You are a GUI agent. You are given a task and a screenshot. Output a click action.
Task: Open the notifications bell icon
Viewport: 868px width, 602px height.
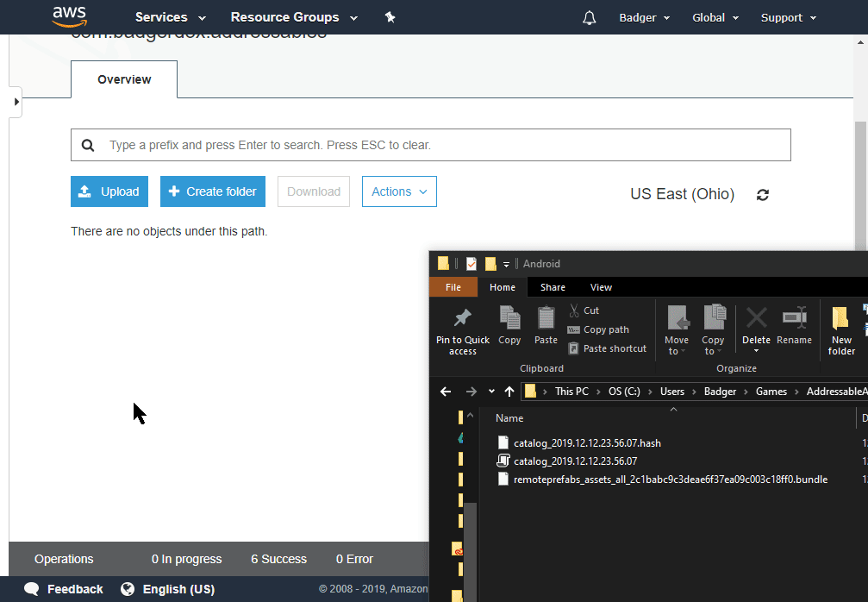pyautogui.click(x=590, y=18)
